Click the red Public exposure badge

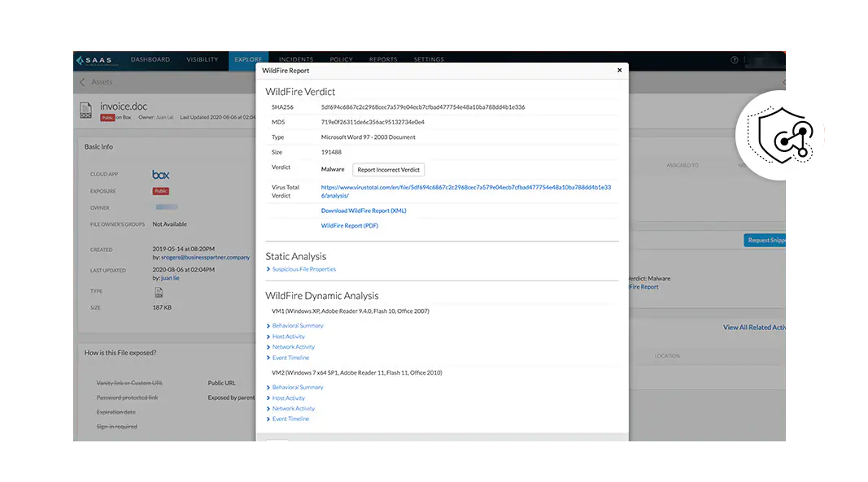pyautogui.click(x=160, y=192)
